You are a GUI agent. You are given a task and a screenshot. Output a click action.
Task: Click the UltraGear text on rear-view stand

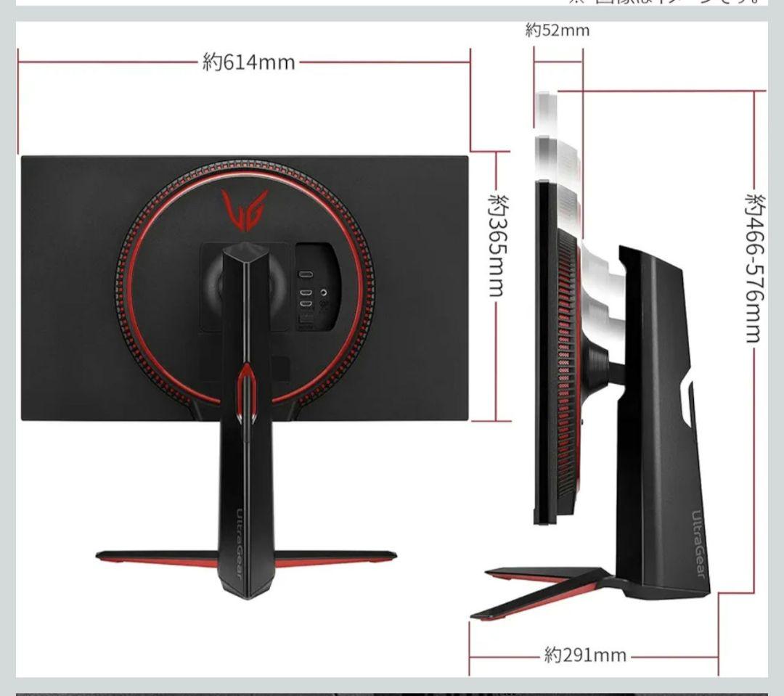point(239,543)
